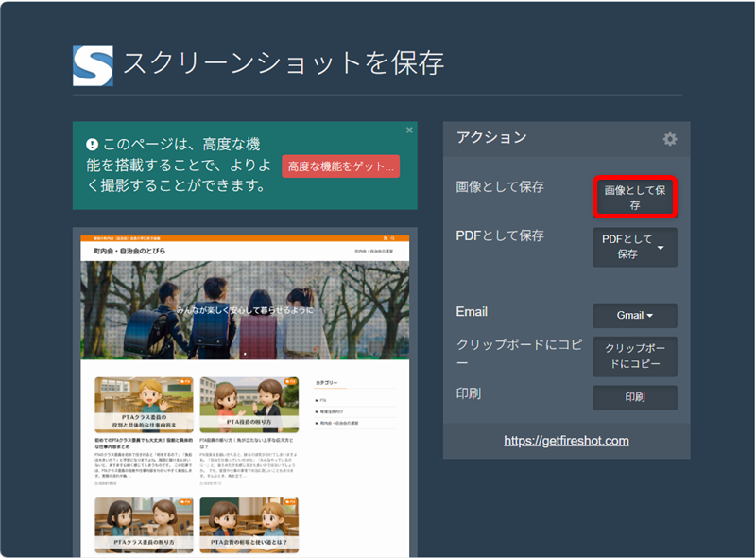Image resolution: width=756 pixels, height=558 pixels.
Task: Click the exclamation warning icon in banner
Action: [93, 145]
